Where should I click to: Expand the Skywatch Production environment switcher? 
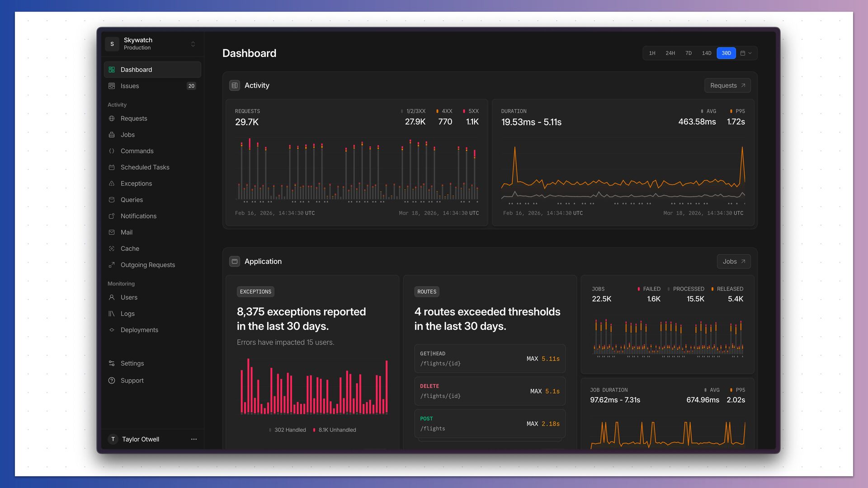pos(193,44)
